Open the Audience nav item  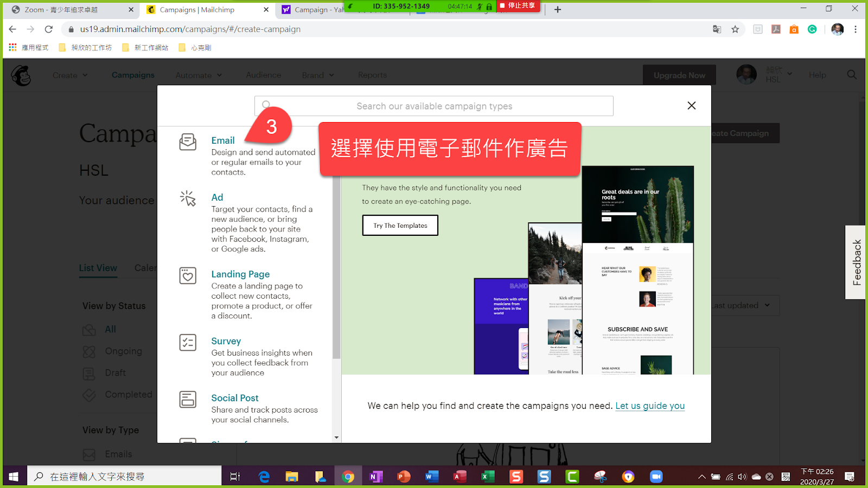264,75
